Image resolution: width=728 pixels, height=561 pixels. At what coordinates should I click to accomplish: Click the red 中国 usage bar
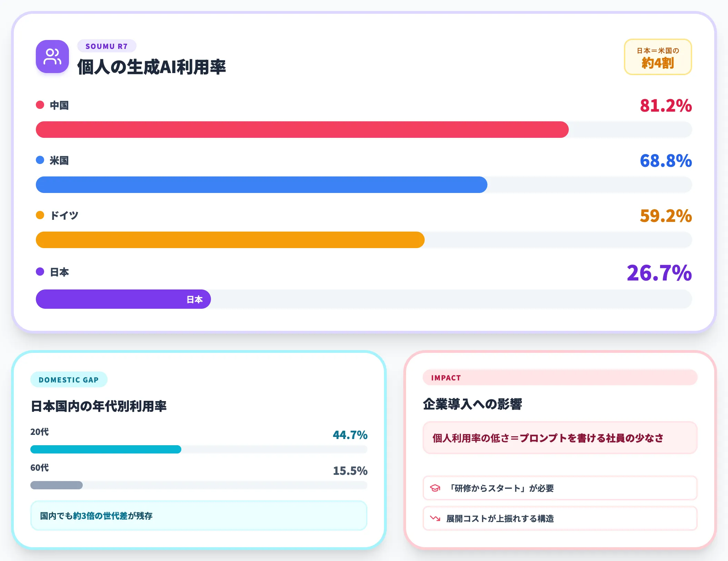[x=302, y=130]
